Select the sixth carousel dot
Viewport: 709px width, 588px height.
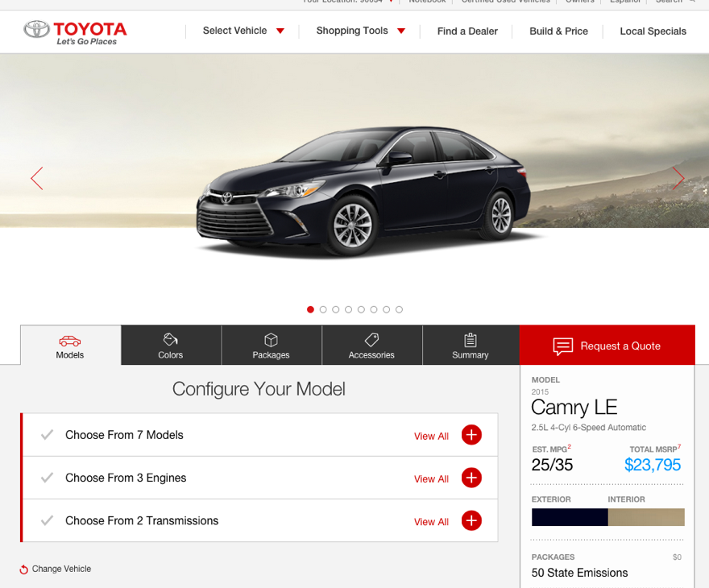pyautogui.click(x=374, y=309)
